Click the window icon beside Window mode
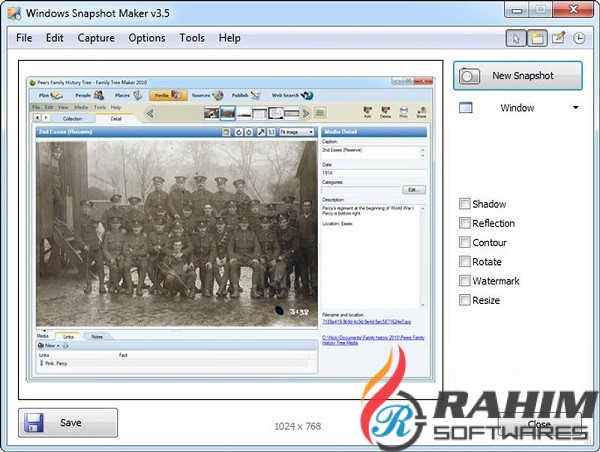Screen dimensions: 600x452 [x=466, y=108]
